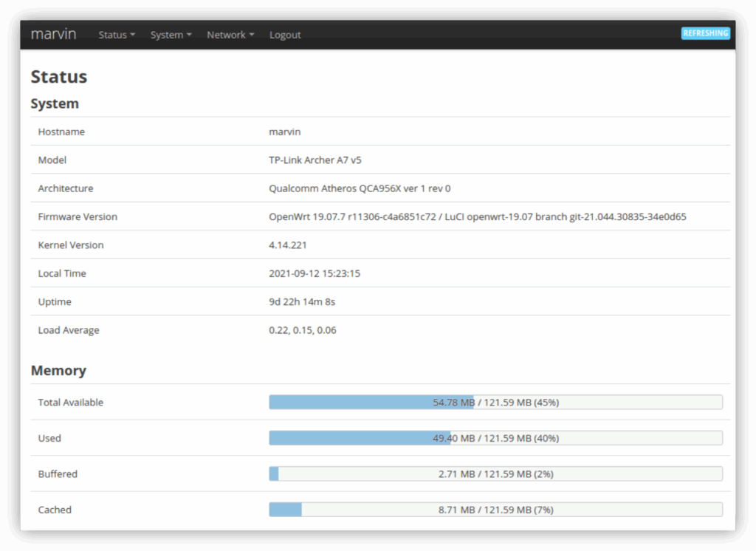Click the Cached memory progress bar
This screenshot has width=756, height=551.
click(x=495, y=510)
